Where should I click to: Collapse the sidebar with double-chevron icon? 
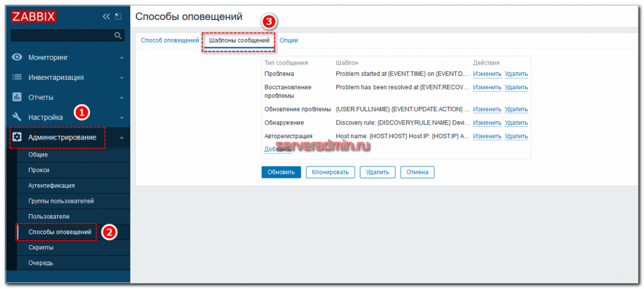106,16
